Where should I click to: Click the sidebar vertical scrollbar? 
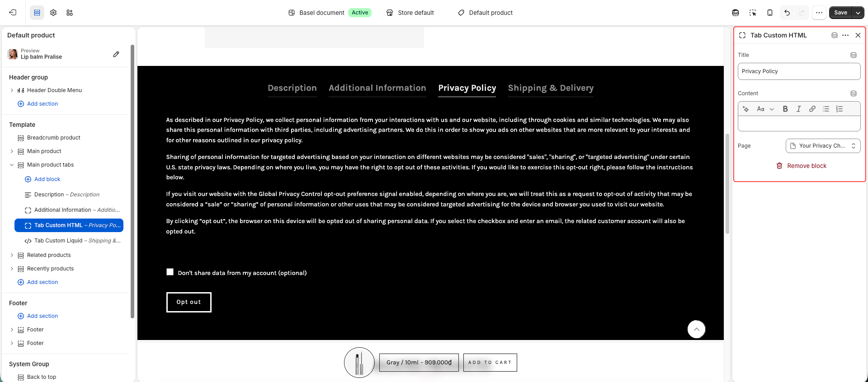coord(132,181)
